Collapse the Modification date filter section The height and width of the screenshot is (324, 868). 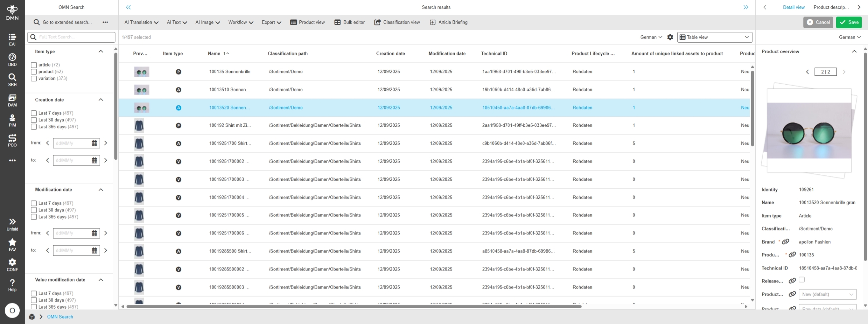[101, 190]
